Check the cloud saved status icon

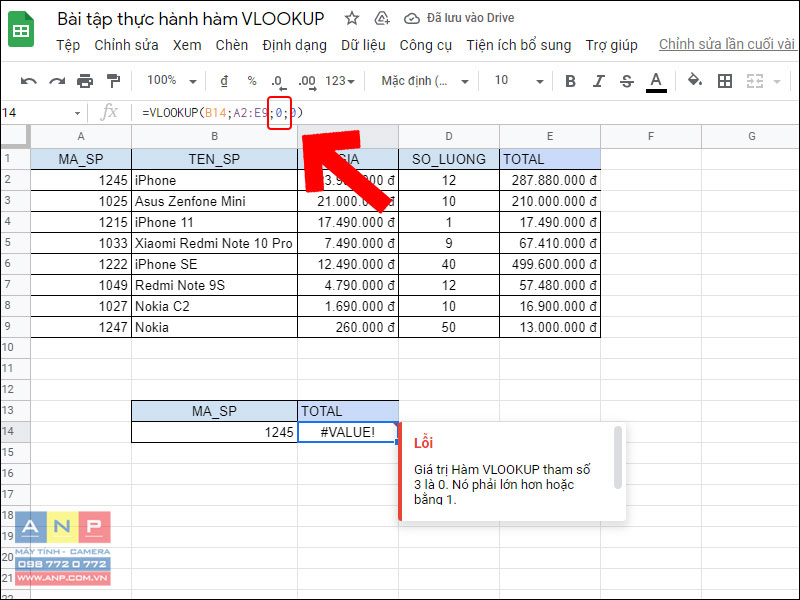tap(411, 19)
